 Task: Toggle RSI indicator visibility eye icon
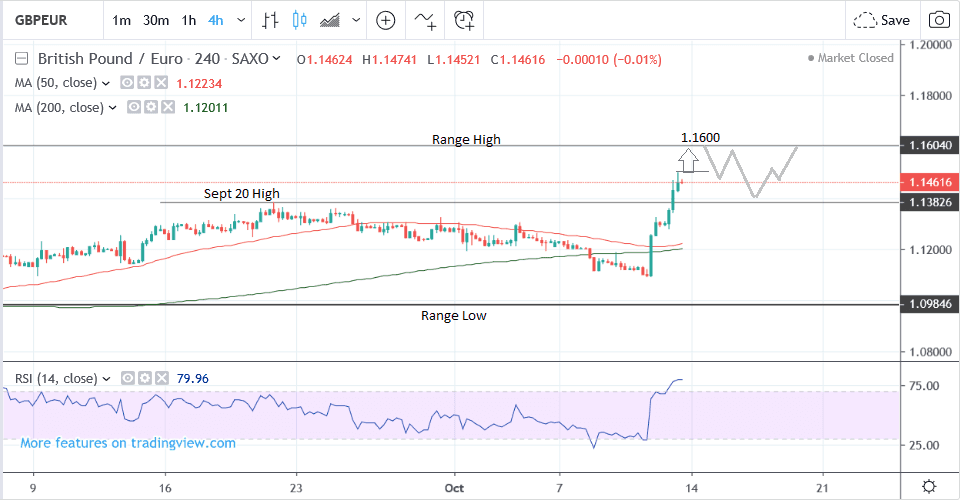coord(128,379)
